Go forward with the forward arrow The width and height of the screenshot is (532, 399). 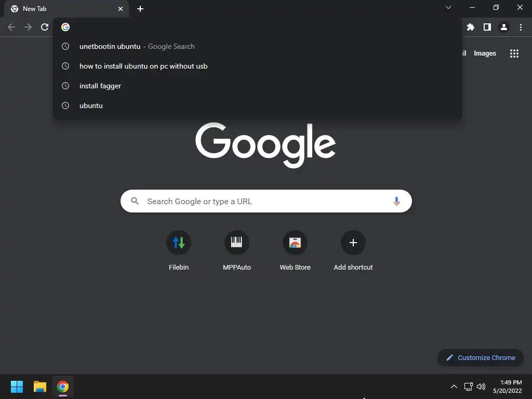pyautogui.click(x=28, y=27)
